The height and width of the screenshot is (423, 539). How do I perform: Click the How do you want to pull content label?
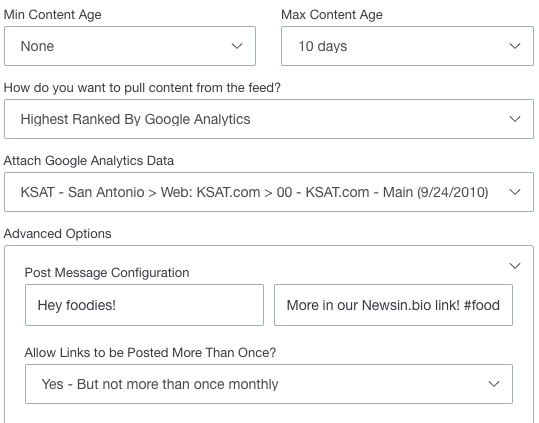142,88
